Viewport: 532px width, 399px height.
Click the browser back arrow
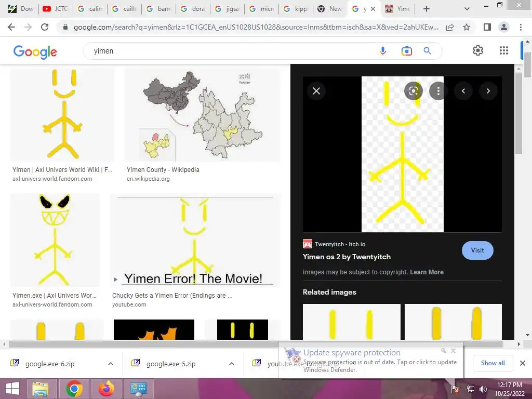11,27
